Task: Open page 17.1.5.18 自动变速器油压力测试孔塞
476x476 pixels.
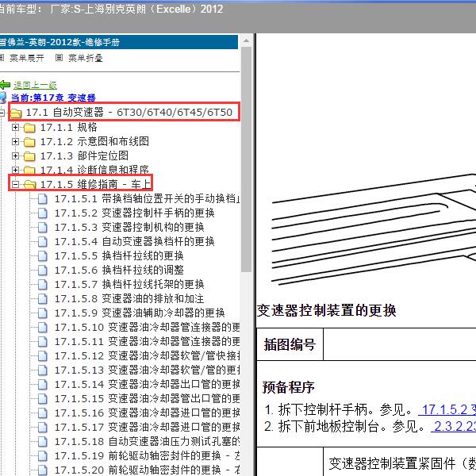Action: tap(147, 441)
